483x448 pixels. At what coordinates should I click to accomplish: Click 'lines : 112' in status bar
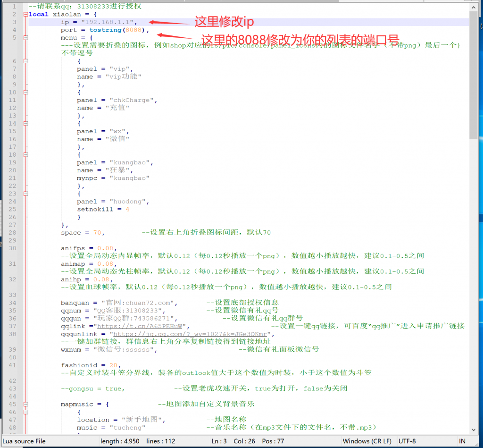[x=160, y=441]
